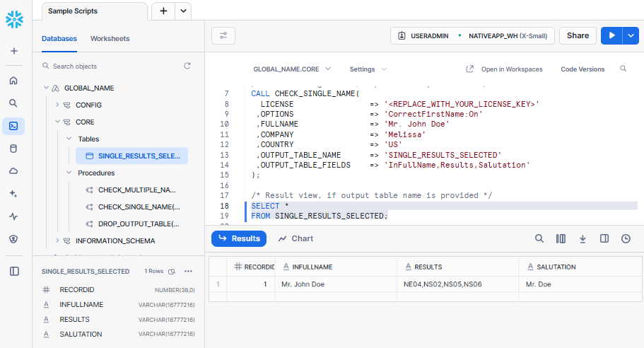644x348 pixels.
Task: Click the SALUTATION field in schema details
Action: [118, 334]
